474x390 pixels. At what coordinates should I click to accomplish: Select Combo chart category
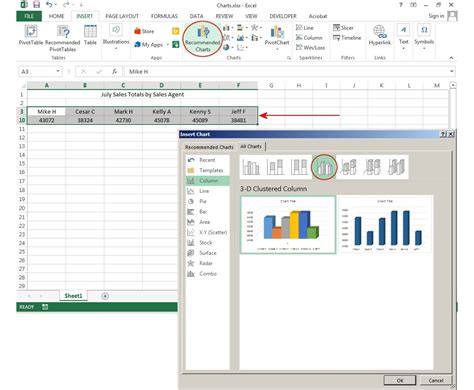[x=207, y=274]
